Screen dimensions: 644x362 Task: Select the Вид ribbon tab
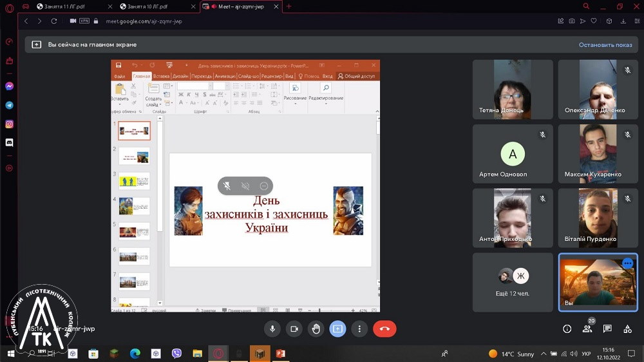[289, 77]
